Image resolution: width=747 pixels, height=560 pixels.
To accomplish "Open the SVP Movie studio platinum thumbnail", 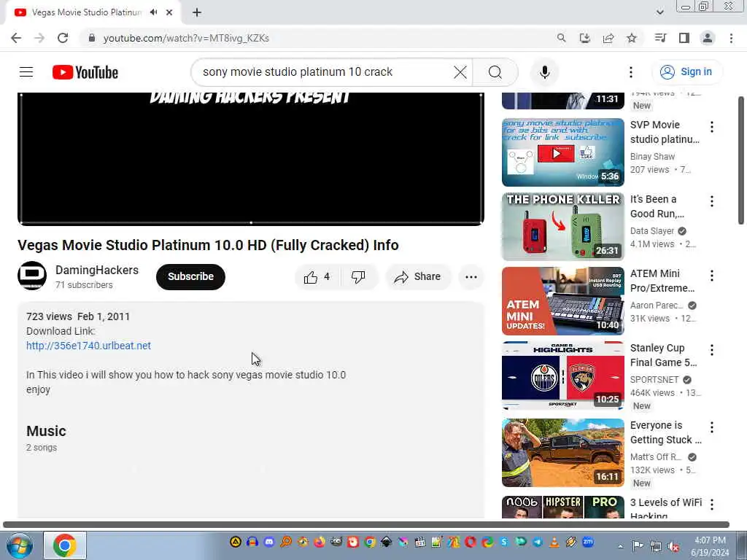I will 562,152.
